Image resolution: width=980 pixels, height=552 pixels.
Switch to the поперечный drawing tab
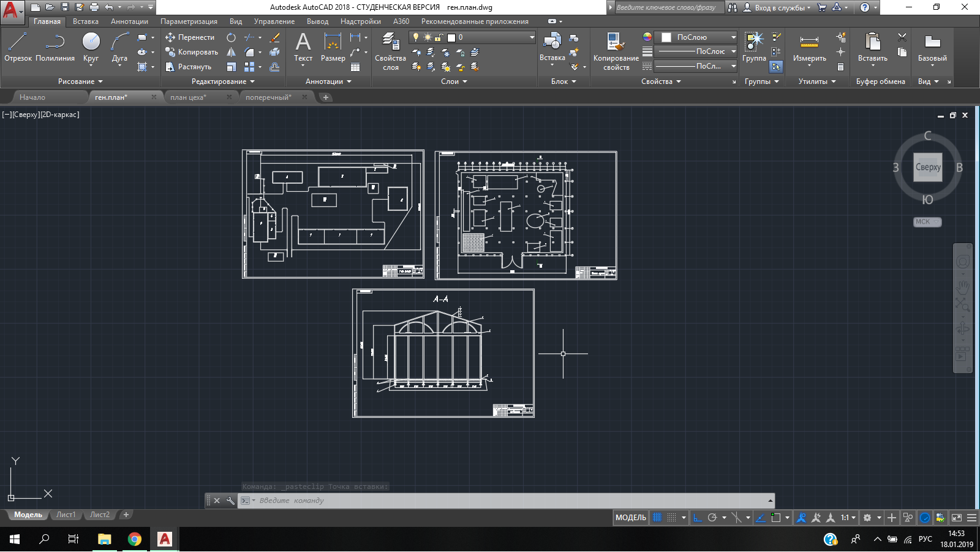[x=268, y=97]
